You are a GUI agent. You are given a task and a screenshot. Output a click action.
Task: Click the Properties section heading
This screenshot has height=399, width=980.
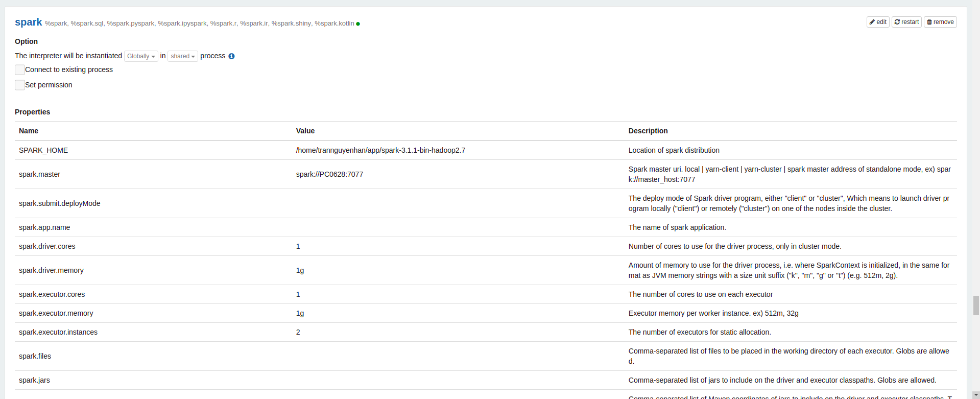[x=32, y=112]
